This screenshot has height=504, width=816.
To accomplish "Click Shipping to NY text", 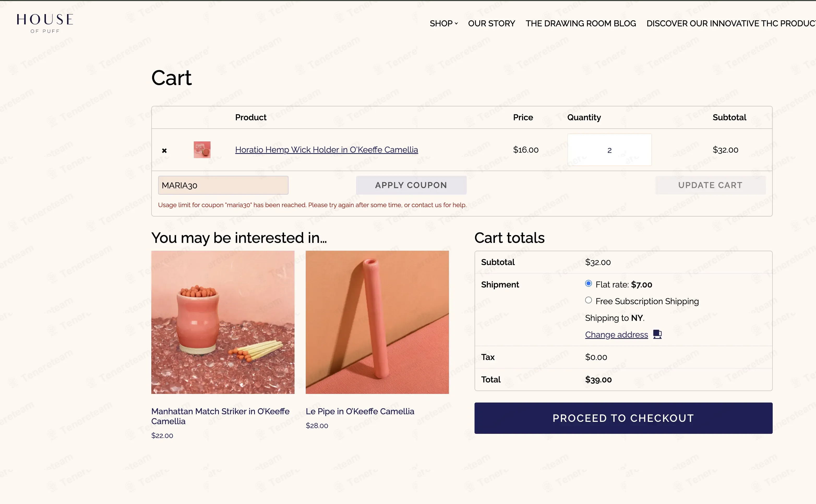I will click(x=615, y=318).
